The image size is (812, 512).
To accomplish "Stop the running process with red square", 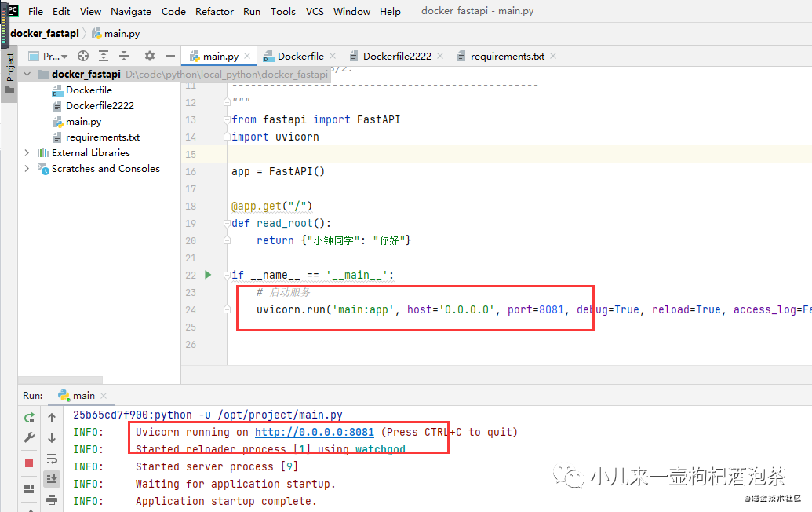I will pos(29,463).
